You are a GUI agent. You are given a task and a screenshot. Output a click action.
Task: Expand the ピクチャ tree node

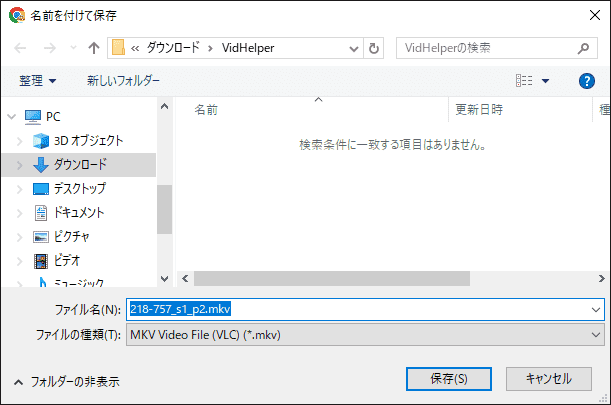[19, 237]
